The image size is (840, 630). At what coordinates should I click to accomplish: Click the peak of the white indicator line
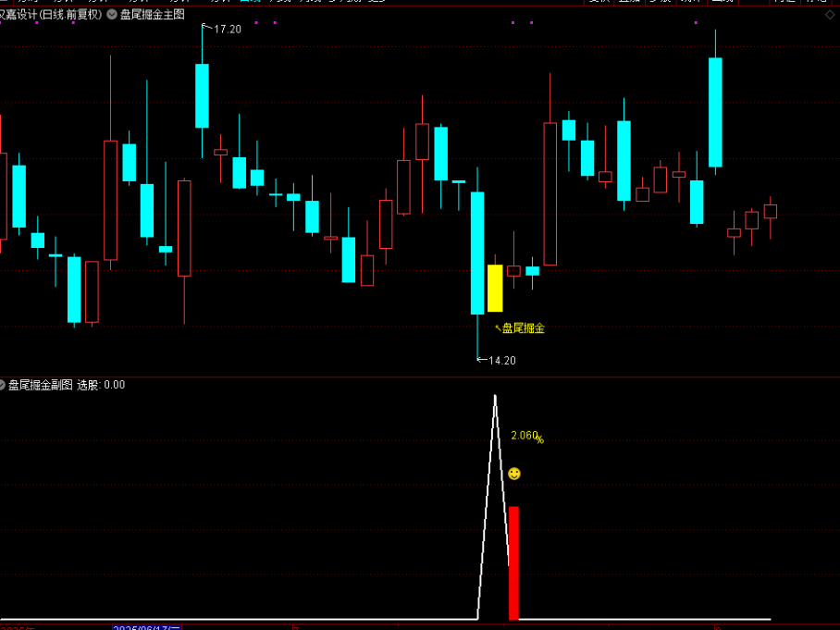pyautogui.click(x=495, y=397)
